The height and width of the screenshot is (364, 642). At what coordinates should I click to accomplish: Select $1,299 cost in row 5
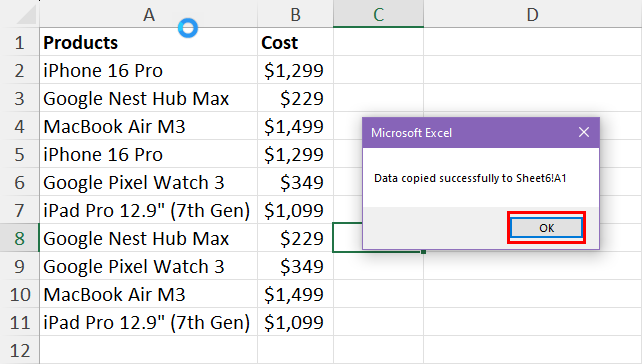(295, 154)
